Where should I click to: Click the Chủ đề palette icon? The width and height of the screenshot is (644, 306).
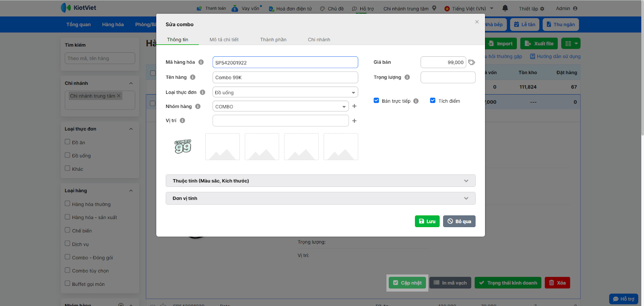[322, 8]
